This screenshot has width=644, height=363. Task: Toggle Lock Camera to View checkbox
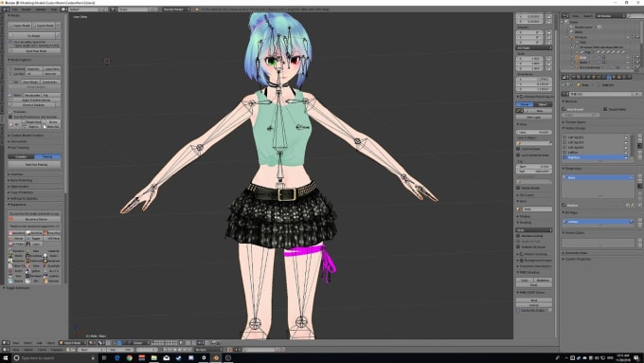(518, 155)
